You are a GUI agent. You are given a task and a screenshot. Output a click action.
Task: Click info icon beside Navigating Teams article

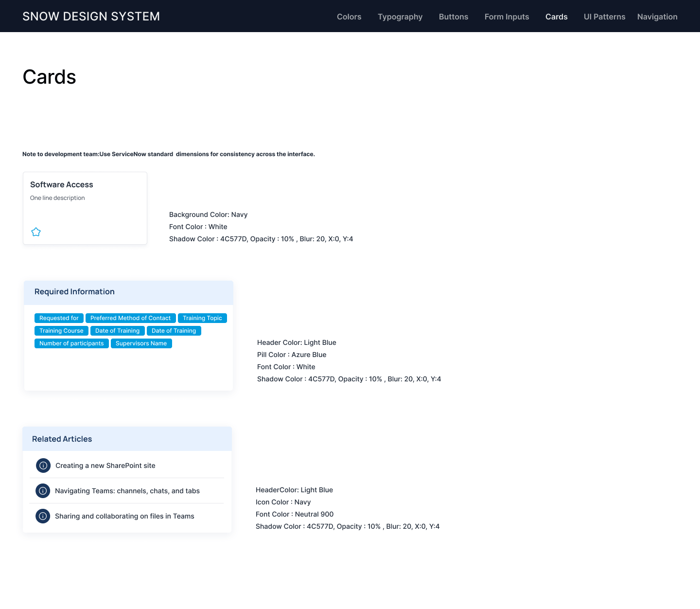[43, 491]
